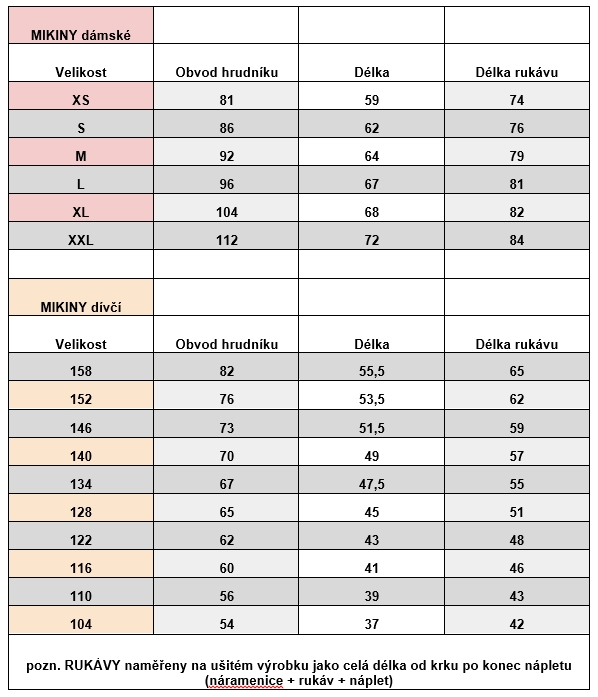
Task: Select sleeve length value 42
Action: (517, 620)
